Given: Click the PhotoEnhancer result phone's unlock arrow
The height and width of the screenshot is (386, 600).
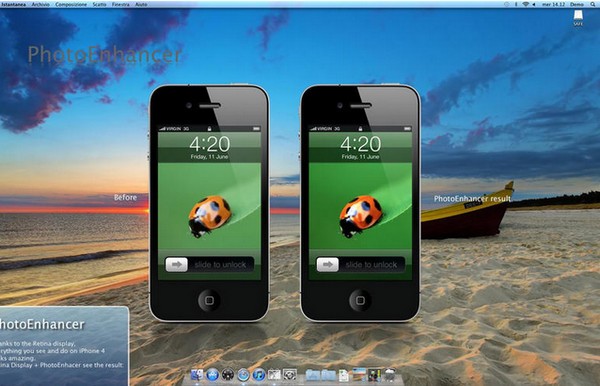Looking at the screenshot, I should [x=328, y=264].
